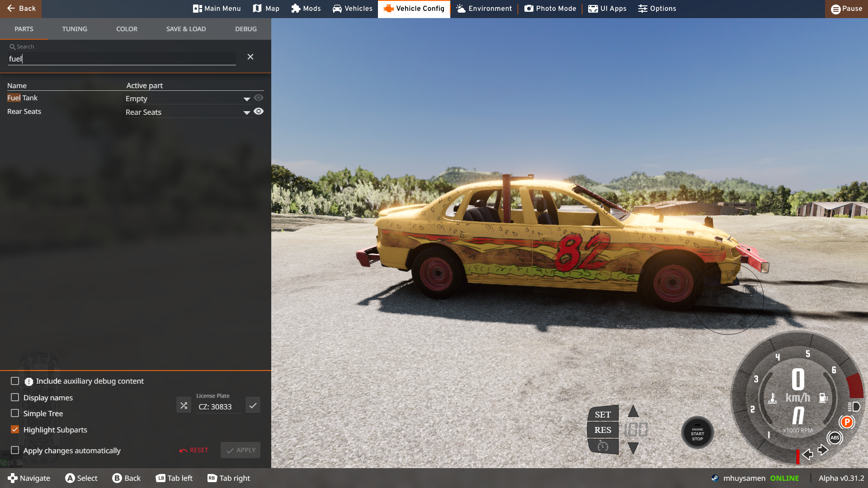Open the Save & Load tab

tap(186, 29)
